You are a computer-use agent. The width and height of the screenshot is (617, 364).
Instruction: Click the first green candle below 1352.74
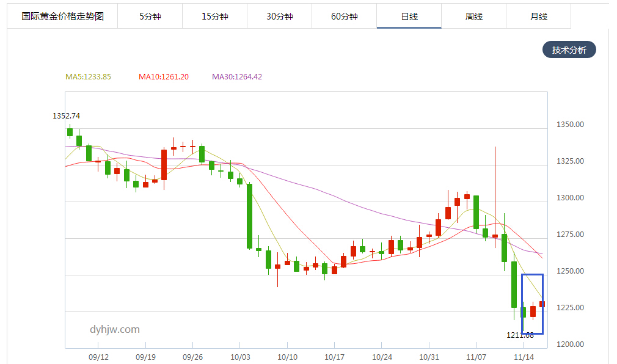70,132
